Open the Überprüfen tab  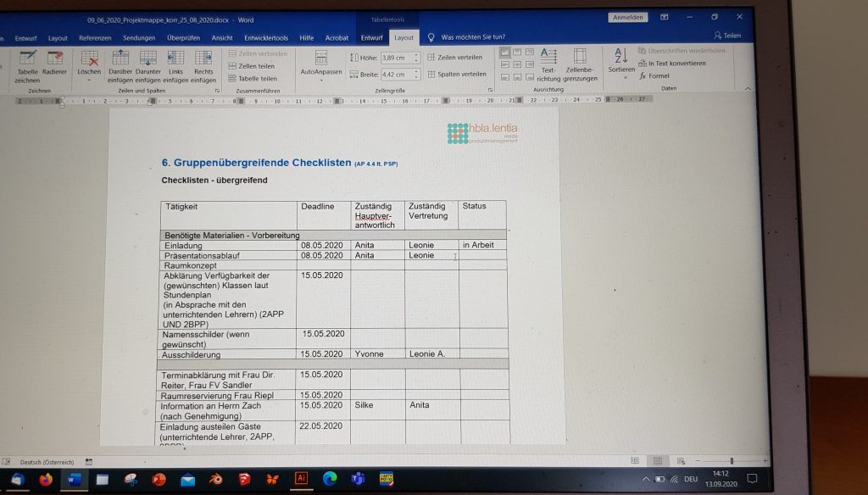pos(183,38)
